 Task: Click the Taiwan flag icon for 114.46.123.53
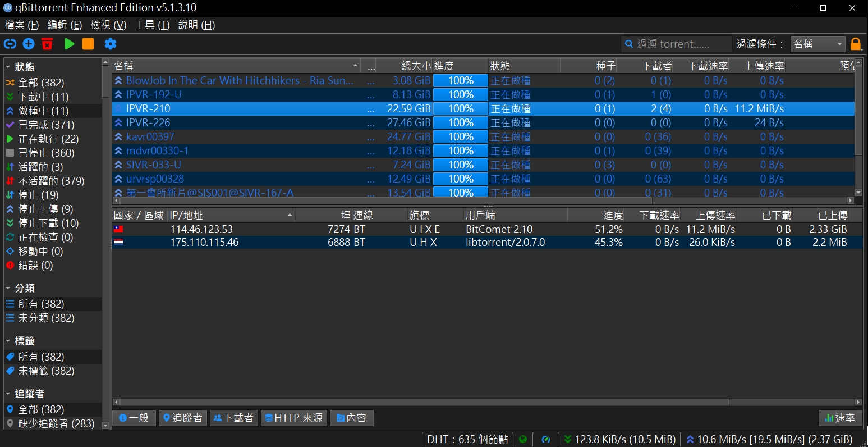[x=118, y=229]
